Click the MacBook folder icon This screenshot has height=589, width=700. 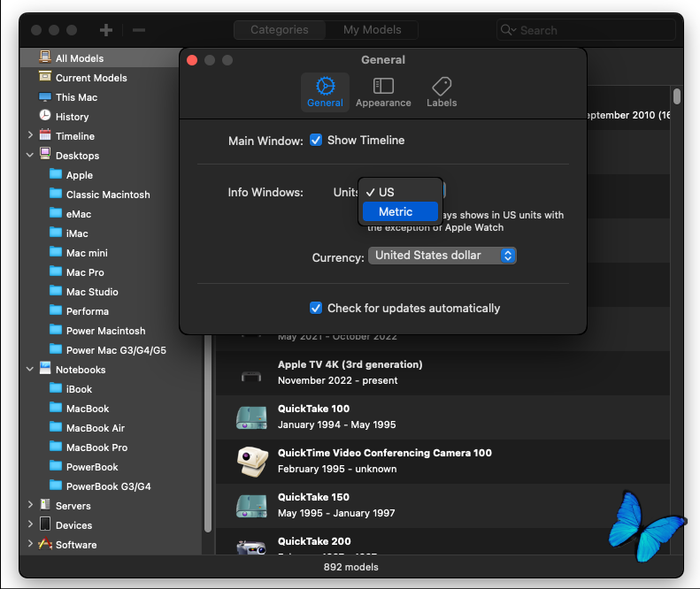[56, 407]
